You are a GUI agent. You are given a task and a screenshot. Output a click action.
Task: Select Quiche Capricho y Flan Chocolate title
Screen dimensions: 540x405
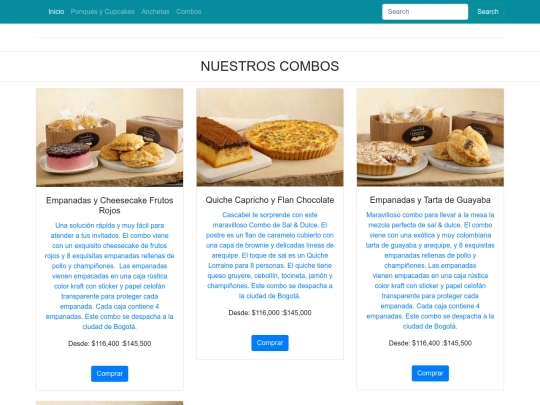point(270,200)
